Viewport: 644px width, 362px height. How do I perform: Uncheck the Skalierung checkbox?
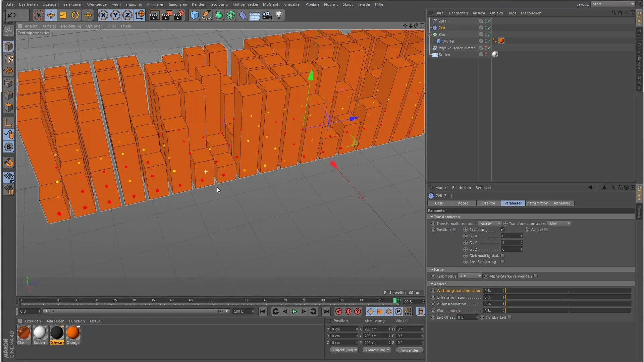(502, 230)
